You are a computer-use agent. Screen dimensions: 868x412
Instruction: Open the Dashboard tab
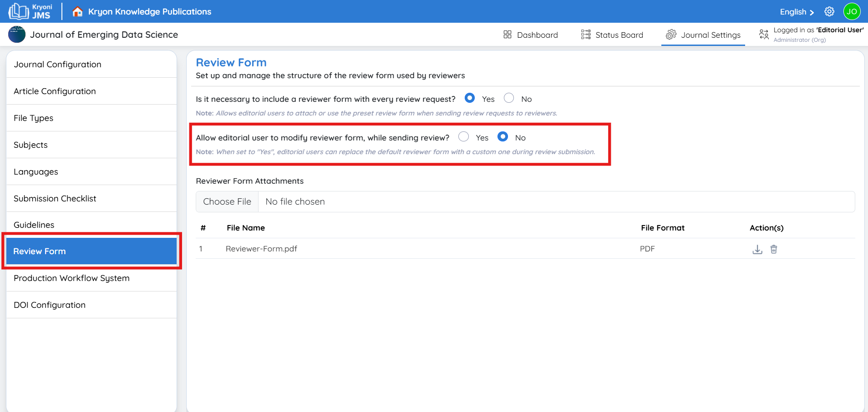(x=531, y=35)
